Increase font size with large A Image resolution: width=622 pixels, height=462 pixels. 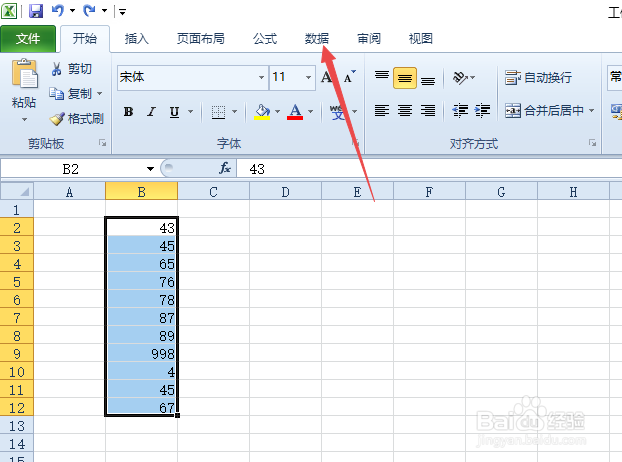coord(326,77)
